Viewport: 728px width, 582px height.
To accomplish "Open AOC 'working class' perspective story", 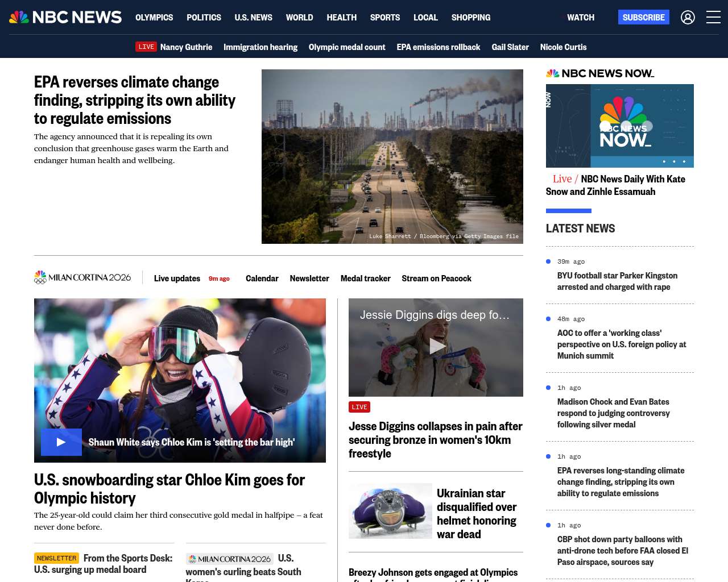I will click(x=622, y=344).
